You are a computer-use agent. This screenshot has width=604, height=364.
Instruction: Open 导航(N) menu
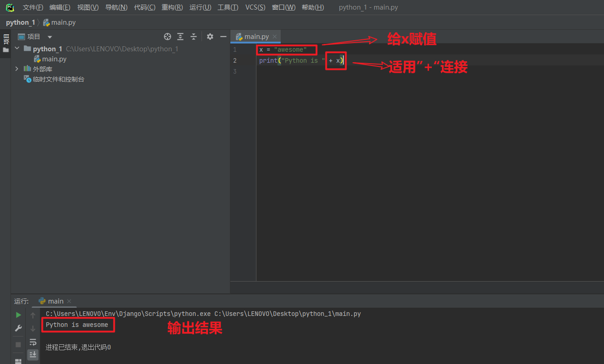[116, 7]
